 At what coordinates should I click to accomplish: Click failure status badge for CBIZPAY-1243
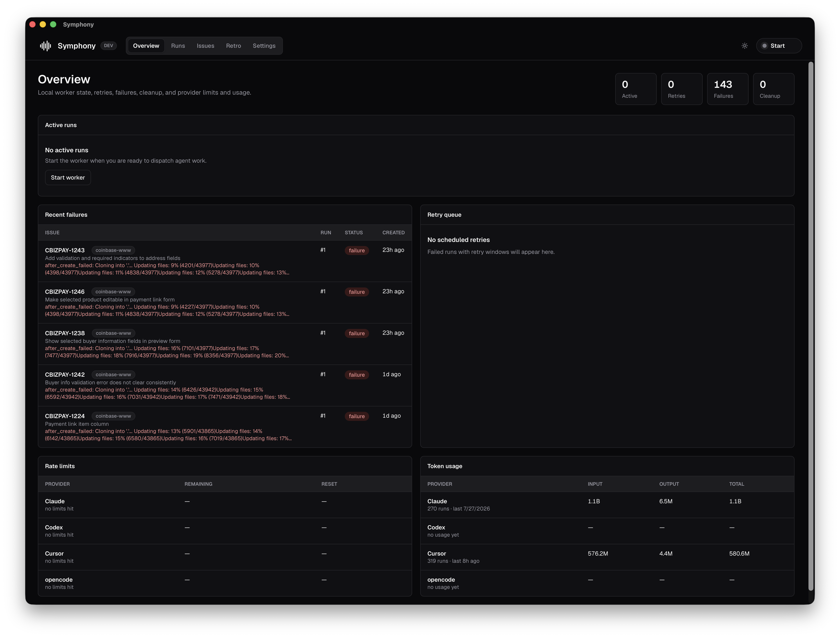pyautogui.click(x=356, y=251)
